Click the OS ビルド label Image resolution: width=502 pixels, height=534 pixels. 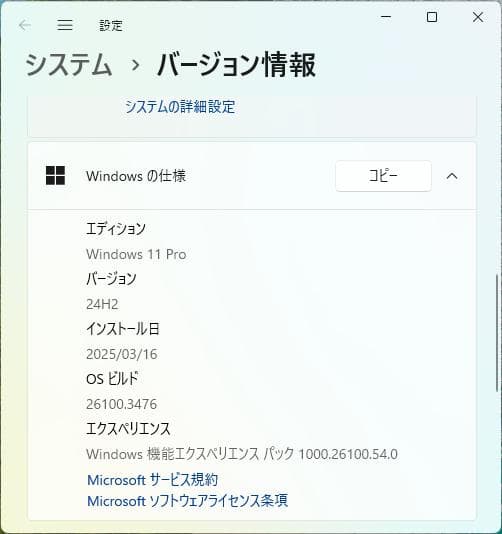(x=112, y=379)
